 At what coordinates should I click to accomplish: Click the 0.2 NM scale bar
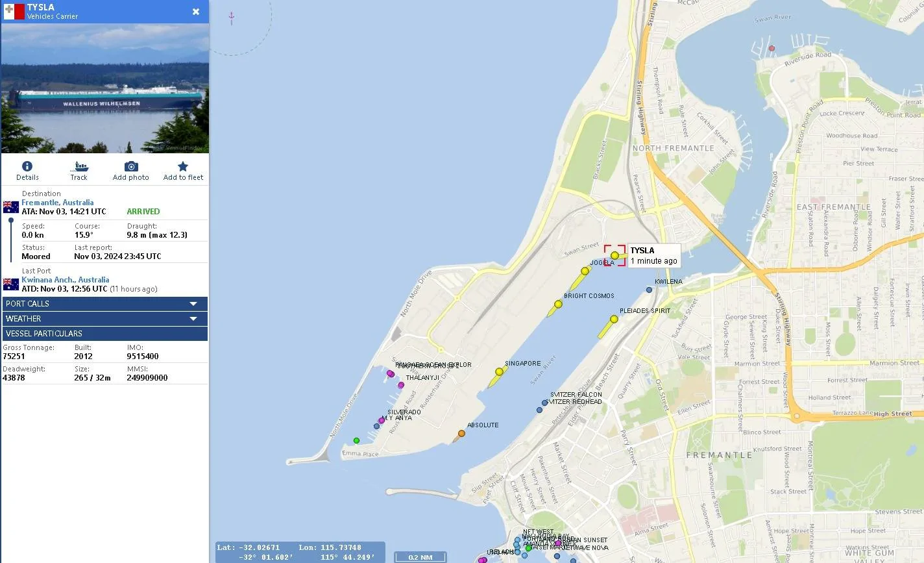pyautogui.click(x=421, y=557)
